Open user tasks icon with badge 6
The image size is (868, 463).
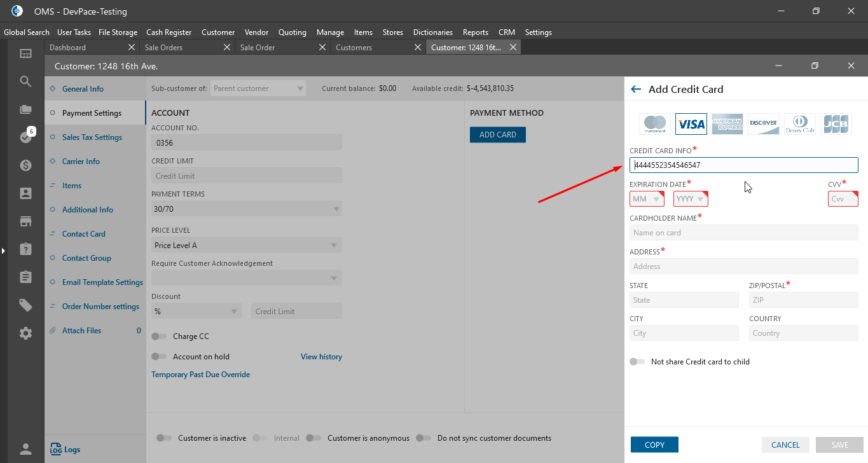(26, 137)
